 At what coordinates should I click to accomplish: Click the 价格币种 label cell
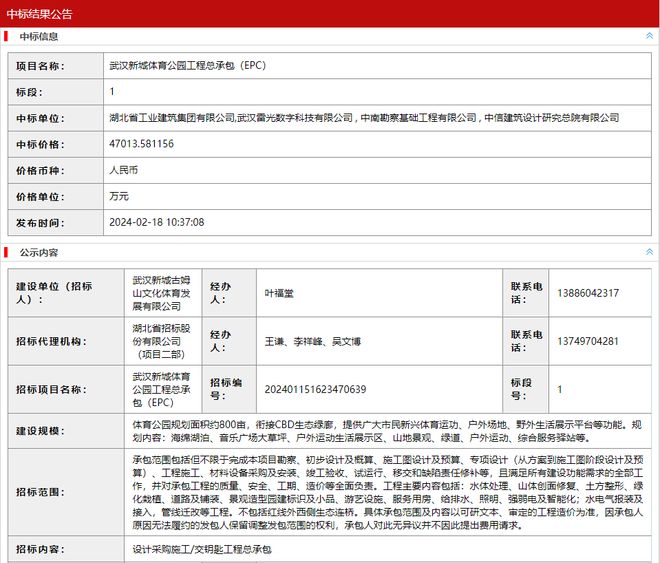pos(56,170)
